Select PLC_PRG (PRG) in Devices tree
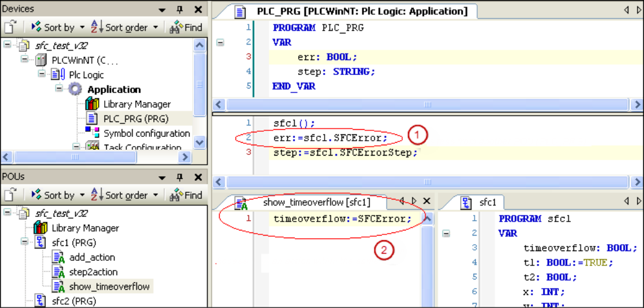The height and width of the screenshot is (308, 644). click(x=137, y=118)
